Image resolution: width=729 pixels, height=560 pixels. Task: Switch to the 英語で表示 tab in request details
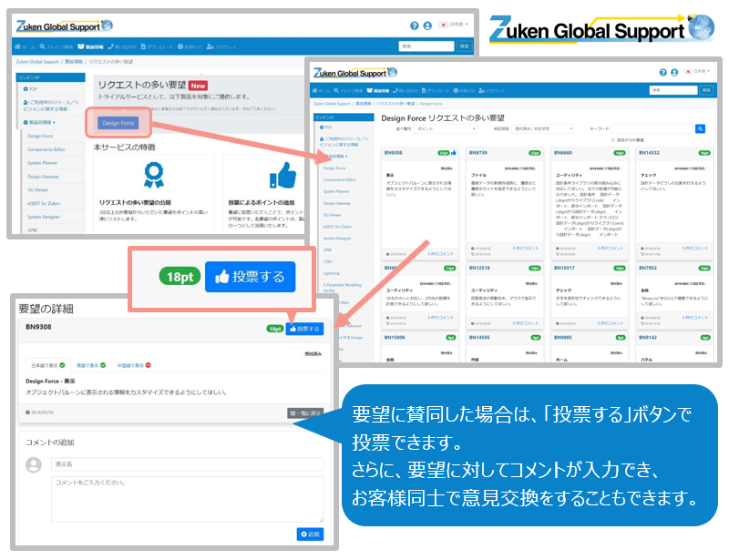pyautogui.click(x=91, y=365)
